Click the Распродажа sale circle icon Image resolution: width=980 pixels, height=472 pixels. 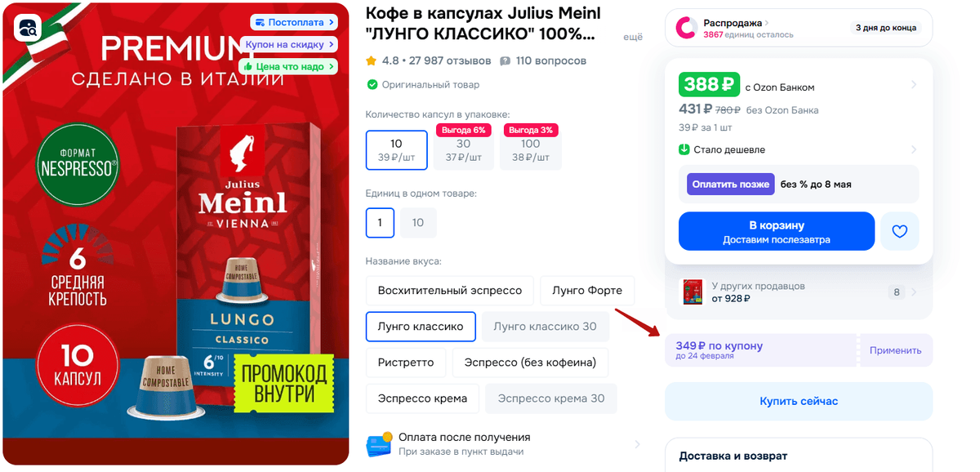687,28
